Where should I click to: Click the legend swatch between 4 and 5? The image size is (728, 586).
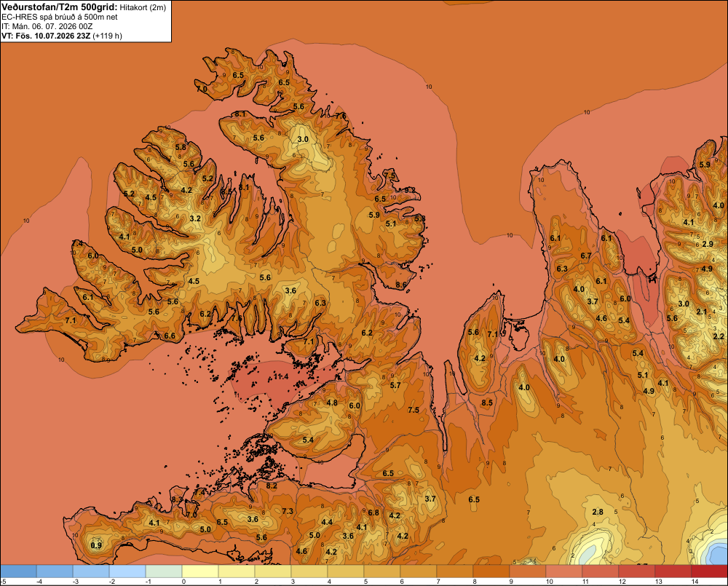[x=346, y=571]
